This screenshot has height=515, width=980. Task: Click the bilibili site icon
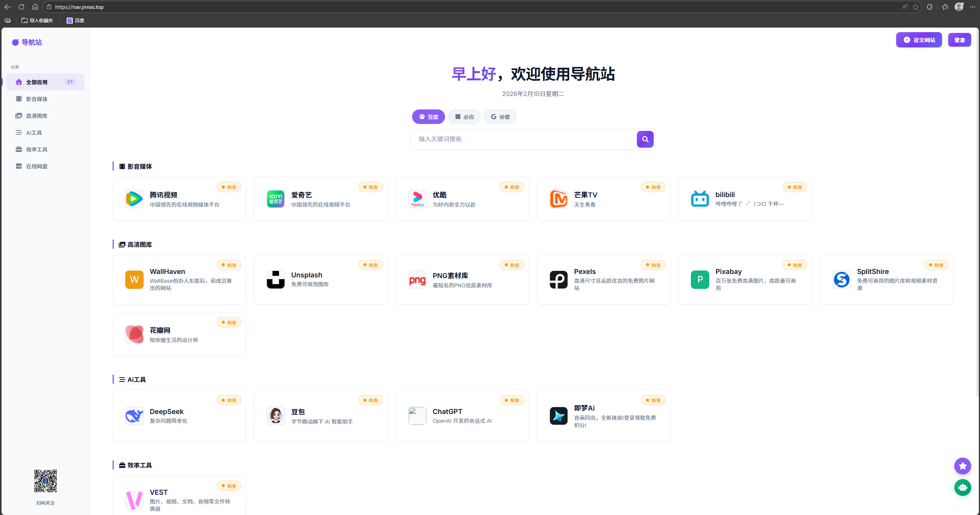700,199
